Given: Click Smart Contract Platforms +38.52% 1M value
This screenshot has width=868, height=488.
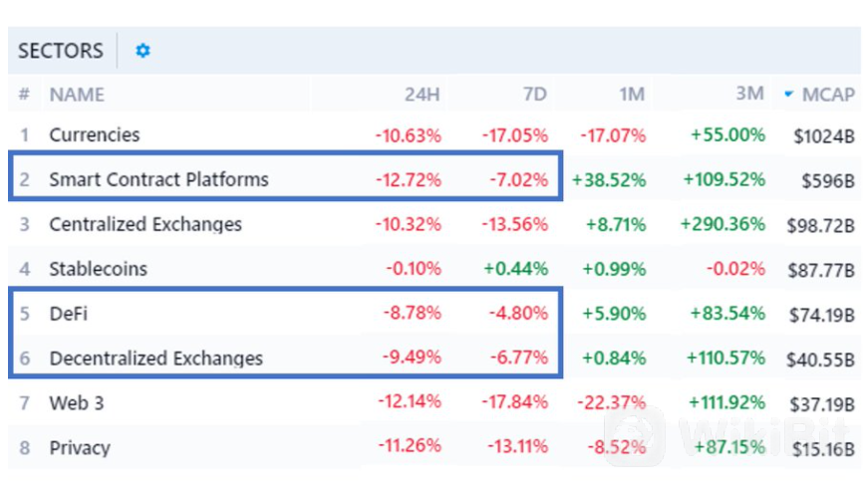Looking at the screenshot, I should click(x=609, y=180).
